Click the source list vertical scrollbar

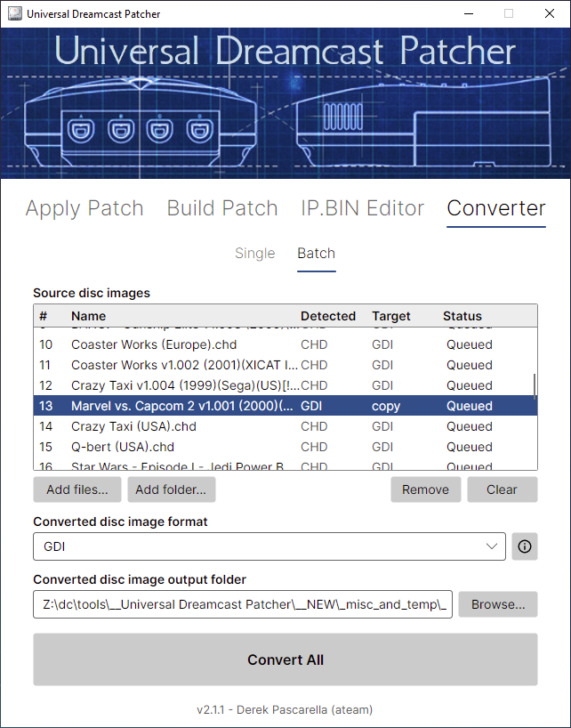[x=535, y=386]
